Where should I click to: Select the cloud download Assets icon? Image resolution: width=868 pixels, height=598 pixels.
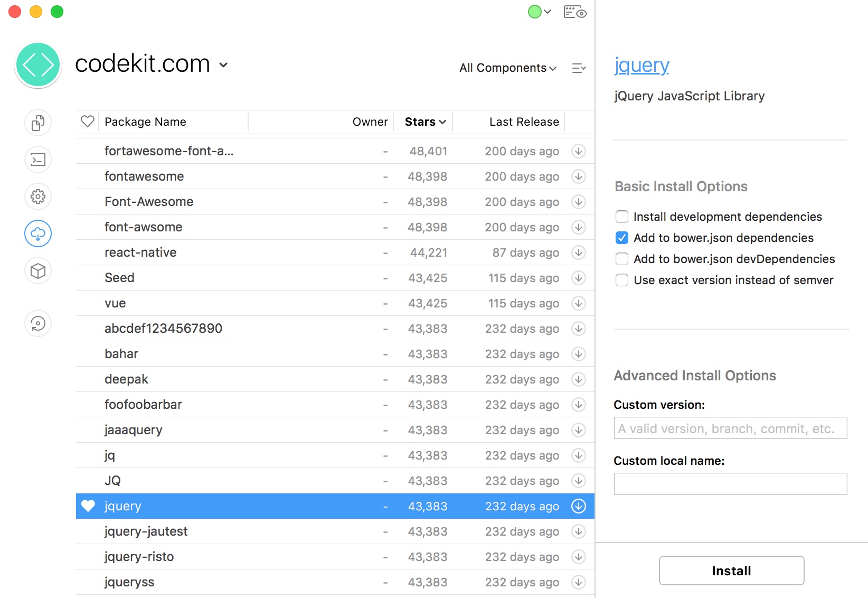point(38,233)
